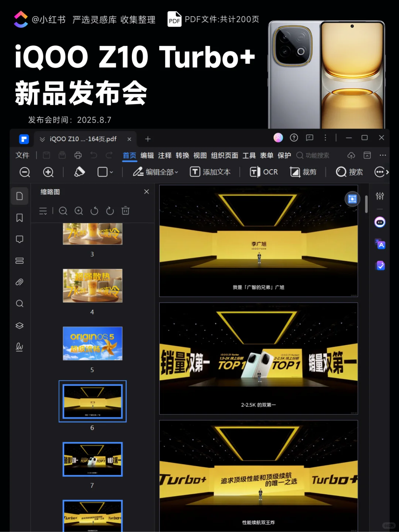This screenshot has height=532, width=399.
Task: Open the attachments paperclip panel
Action: (20, 282)
